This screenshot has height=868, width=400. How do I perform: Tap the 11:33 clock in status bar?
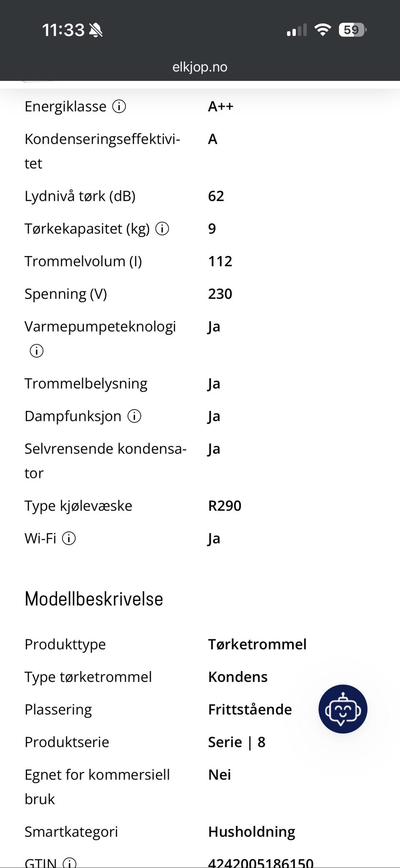[63, 30]
